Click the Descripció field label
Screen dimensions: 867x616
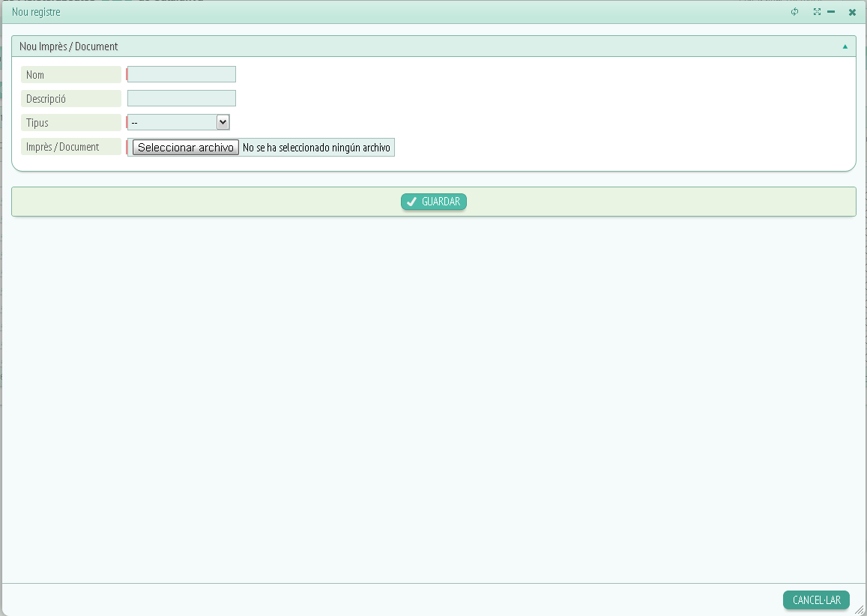tap(46, 99)
